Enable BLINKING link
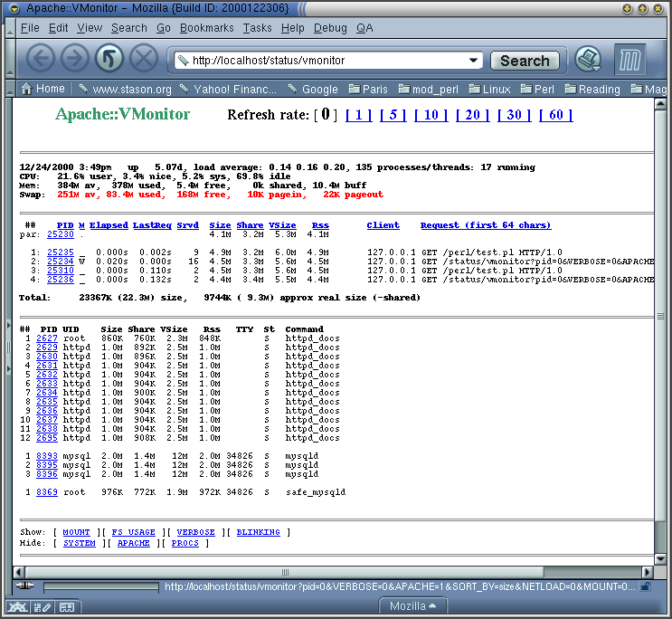 (x=258, y=532)
